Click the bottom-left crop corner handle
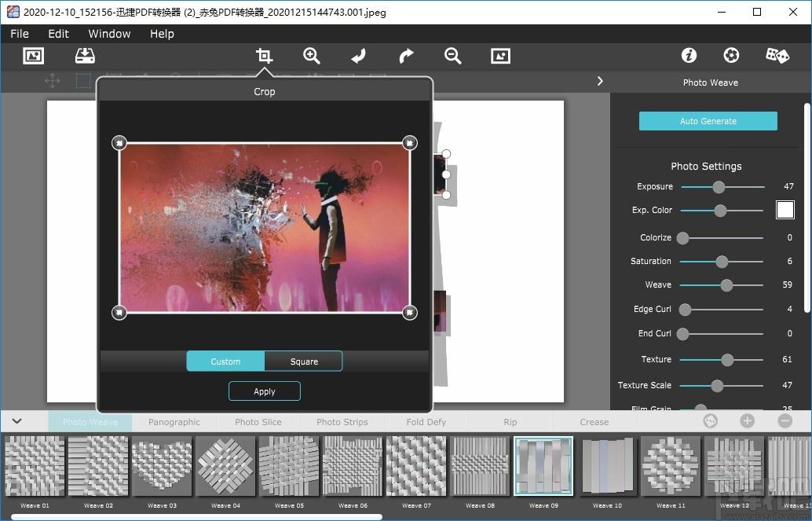 [x=119, y=313]
